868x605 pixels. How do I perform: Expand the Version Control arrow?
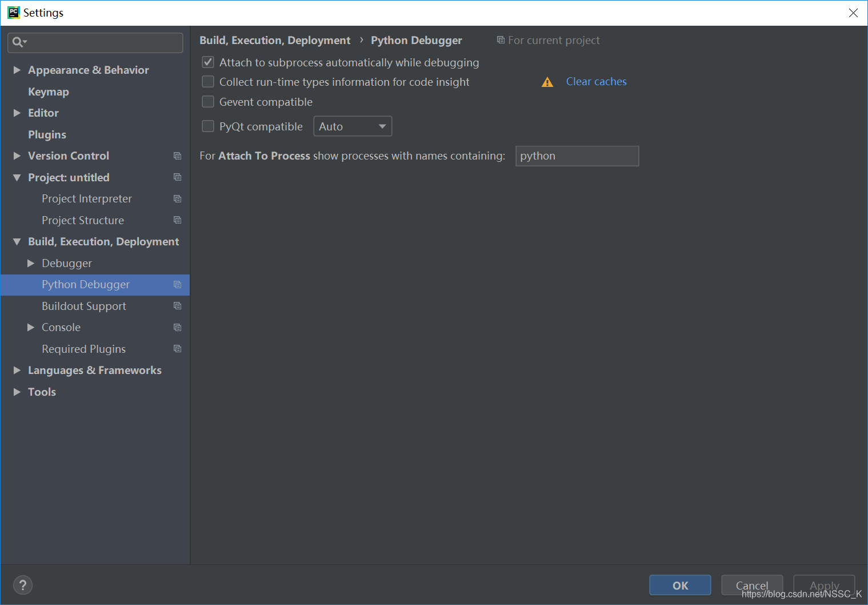(17, 156)
